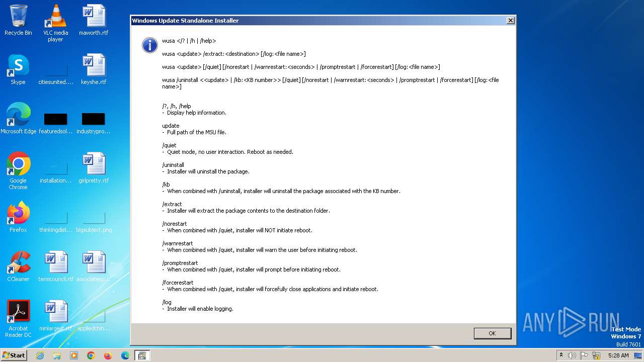Screen dimensions: 644x362
Task: Open the Acrobat Reader DC desktop shortcut
Action: pos(18,319)
